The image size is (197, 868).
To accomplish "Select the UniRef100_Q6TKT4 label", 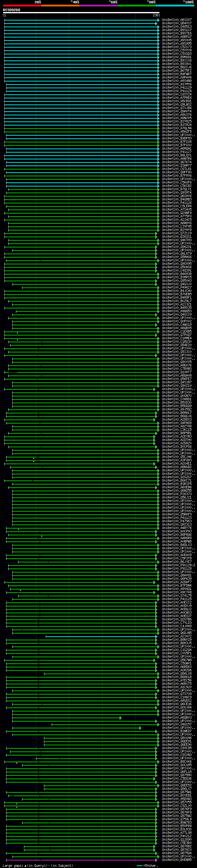I will pos(177,162).
